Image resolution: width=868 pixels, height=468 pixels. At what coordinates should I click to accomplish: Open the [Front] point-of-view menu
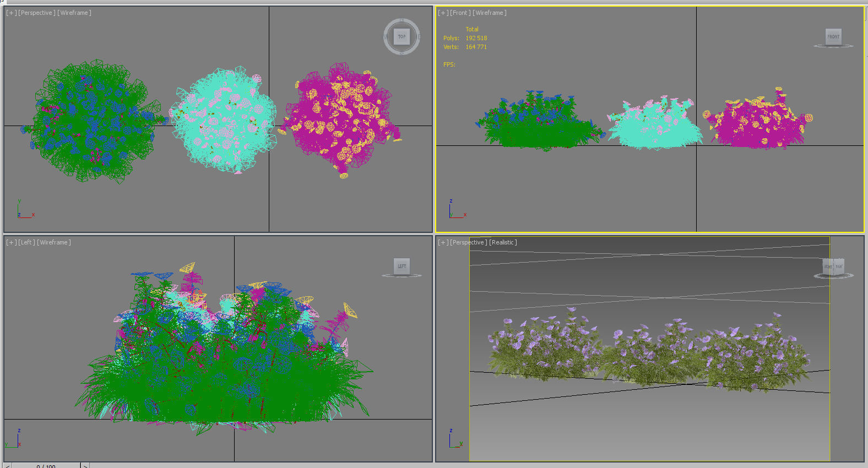(x=460, y=13)
